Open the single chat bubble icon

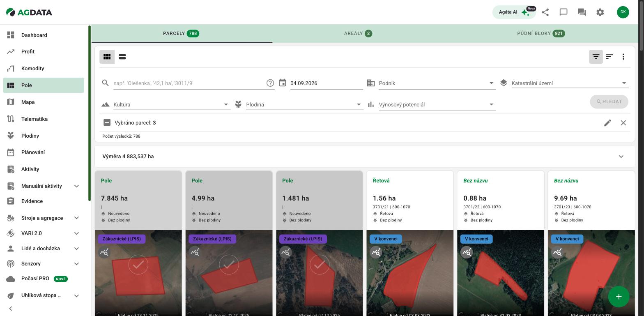(x=563, y=12)
